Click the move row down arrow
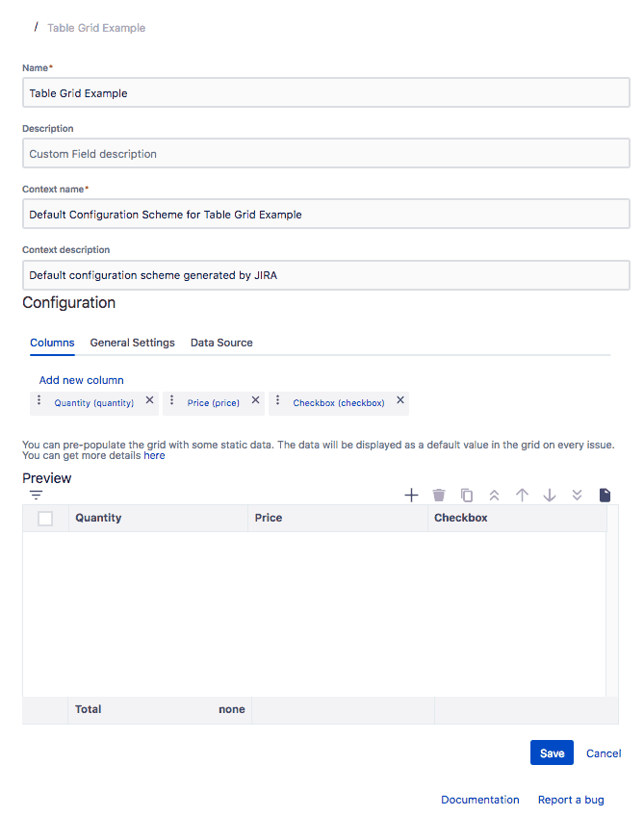644x816 pixels. [550, 496]
